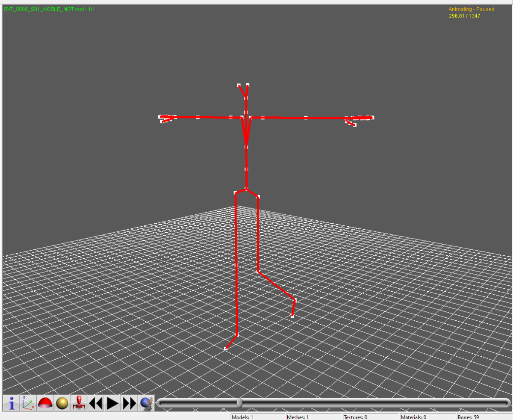Viewport: 513px width, 420px height.
Task: Toggle the XYZ axes display icon
Action: tap(29, 403)
